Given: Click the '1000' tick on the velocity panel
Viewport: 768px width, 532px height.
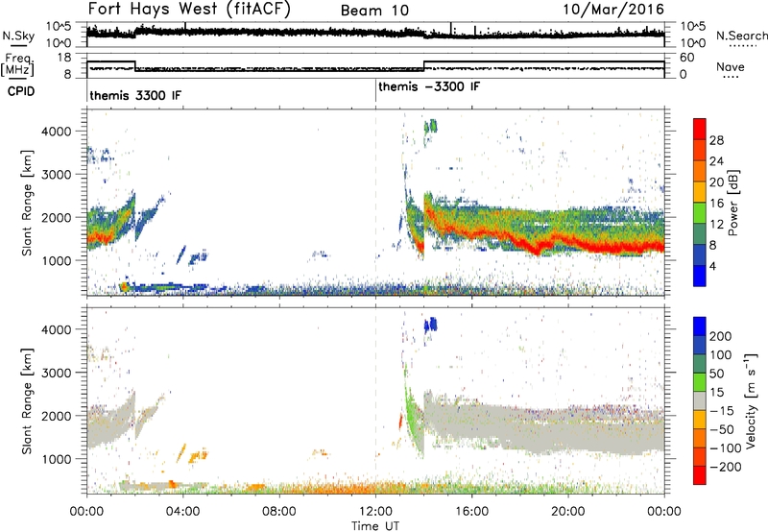Looking at the screenshot, I should click(x=56, y=459).
